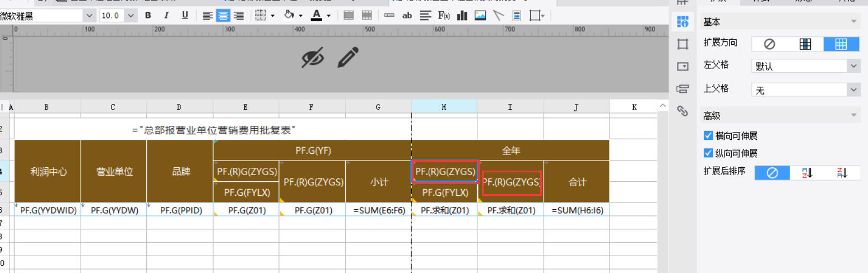
Task: Collapse the 高级 section
Action: click(854, 116)
